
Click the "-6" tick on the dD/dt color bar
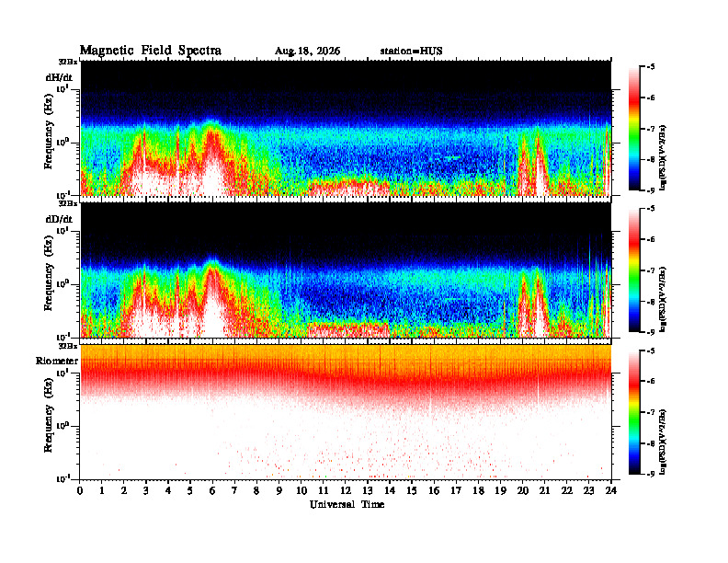point(651,240)
